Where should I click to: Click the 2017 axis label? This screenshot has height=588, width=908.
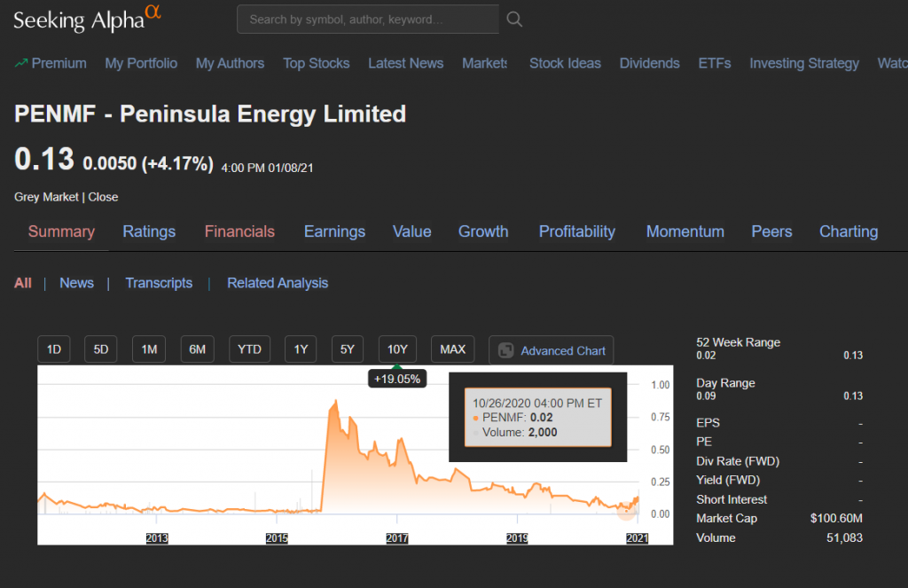click(x=397, y=538)
